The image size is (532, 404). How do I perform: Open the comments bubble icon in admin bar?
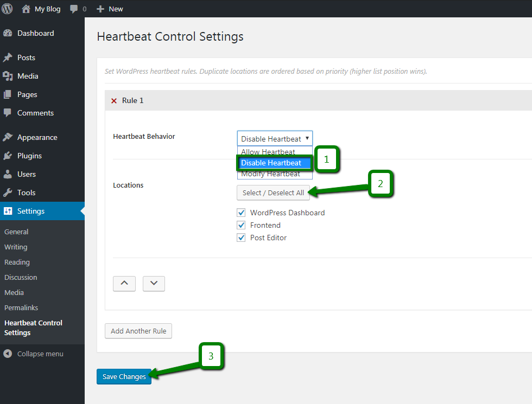pyautogui.click(x=74, y=9)
